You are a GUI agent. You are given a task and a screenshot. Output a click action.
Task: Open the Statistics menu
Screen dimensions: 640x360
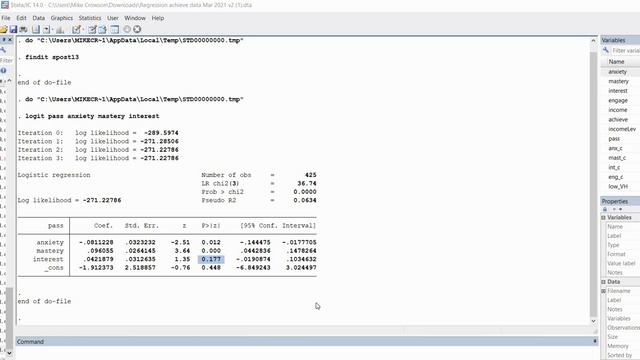[x=90, y=18]
